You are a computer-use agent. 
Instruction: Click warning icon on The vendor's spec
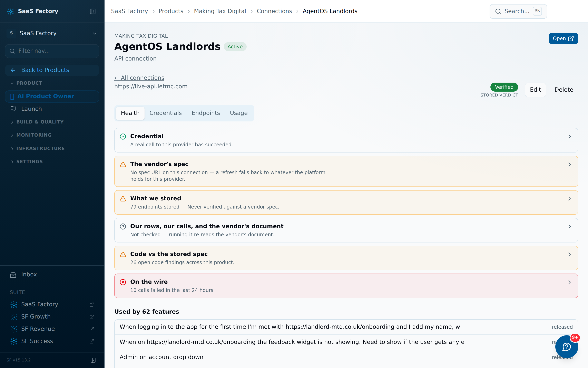tap(123, 164)
